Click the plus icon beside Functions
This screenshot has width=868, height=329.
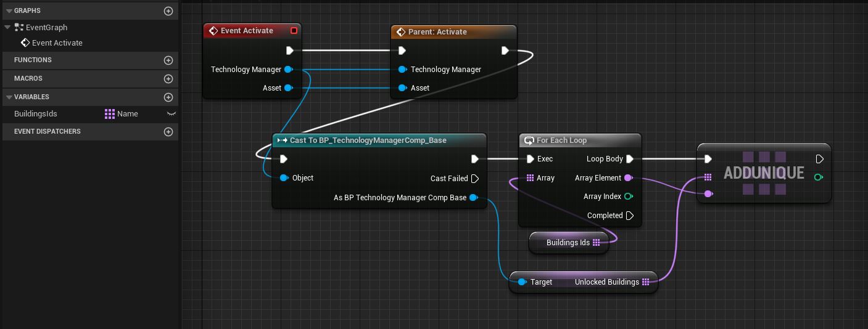click(x=168, y=60)
